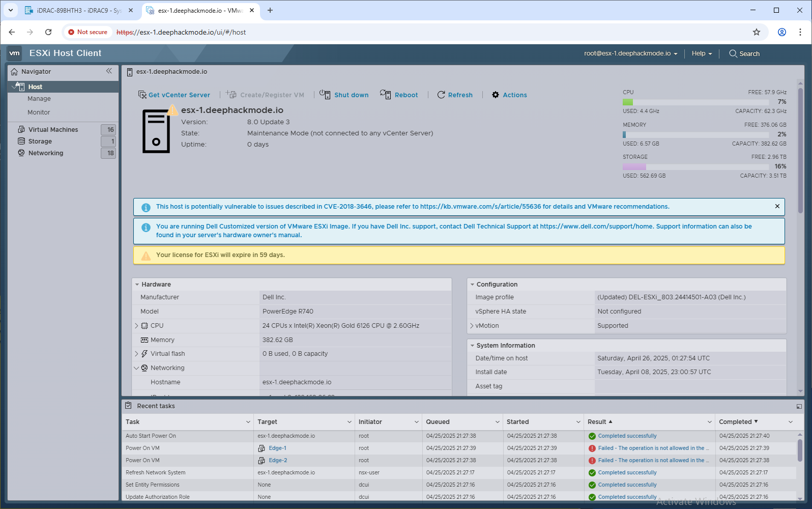The width and height of the screenshot is (812, 509).
Task: Go back in browser history
Action: point(12,32)
